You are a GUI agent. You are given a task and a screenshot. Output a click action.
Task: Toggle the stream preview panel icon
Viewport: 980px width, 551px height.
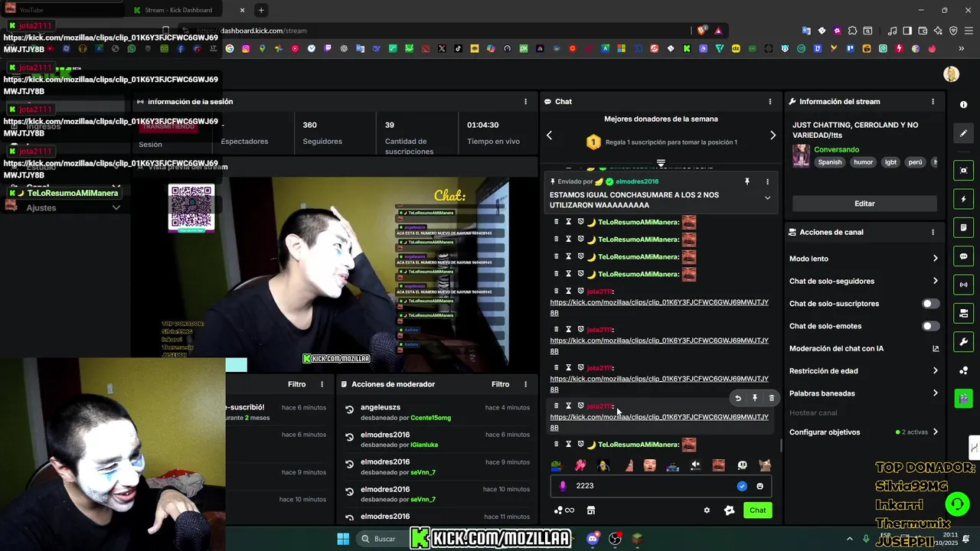click(x=963, y=170)
